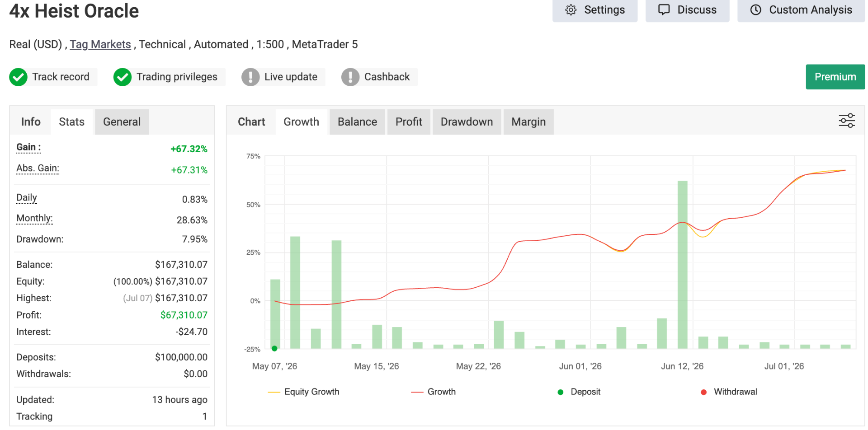Click the -$24.70 interest value

click(x=191, y=332)
